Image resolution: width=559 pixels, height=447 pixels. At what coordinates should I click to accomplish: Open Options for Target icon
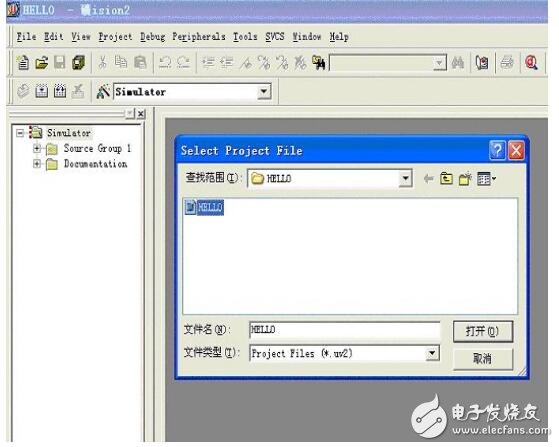103,92
